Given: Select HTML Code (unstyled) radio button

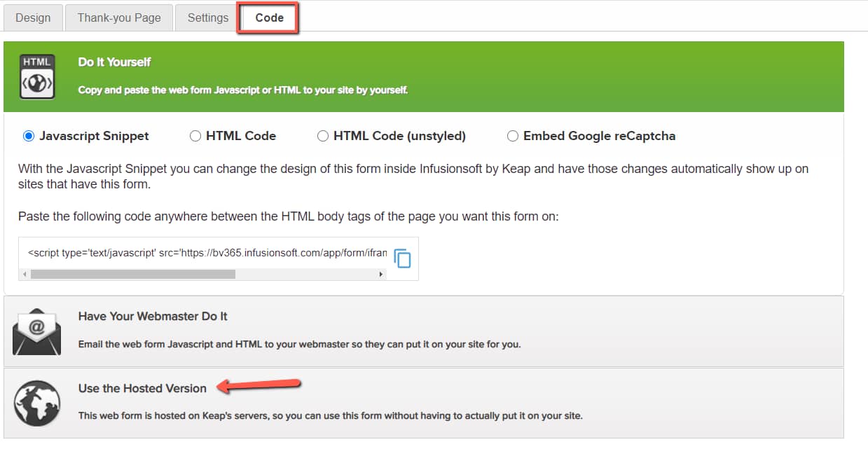Looking at the screenshot, I should [x=323, y=136].
